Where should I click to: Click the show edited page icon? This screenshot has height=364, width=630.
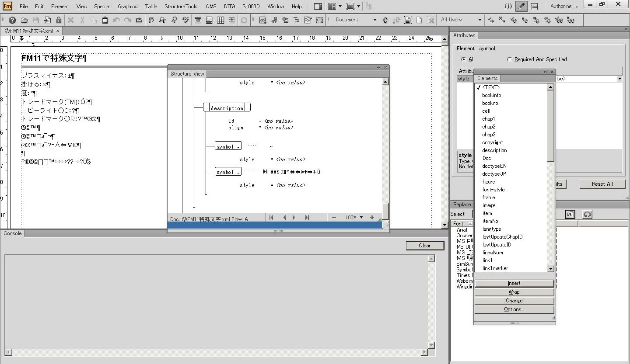(408, 20)
